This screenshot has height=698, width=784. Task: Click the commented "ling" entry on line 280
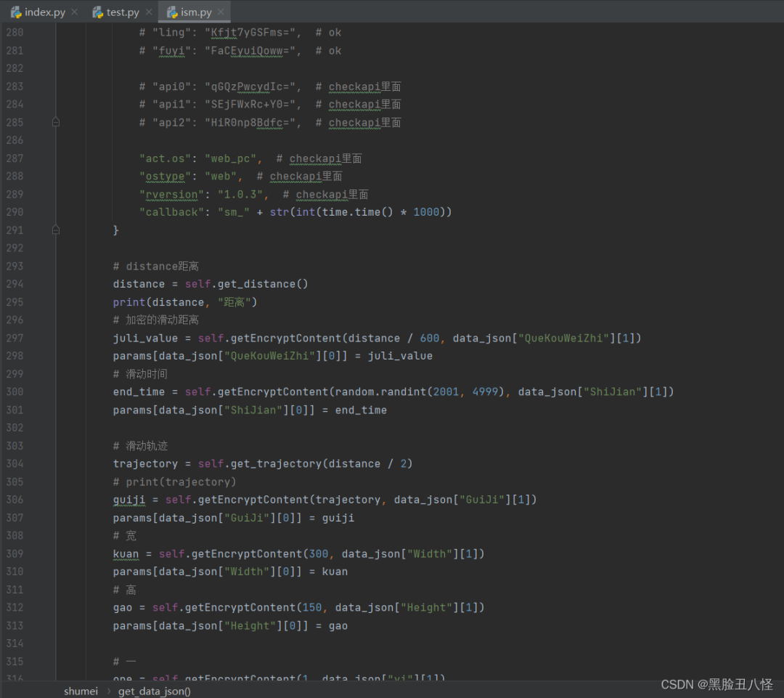coord(240,33)
